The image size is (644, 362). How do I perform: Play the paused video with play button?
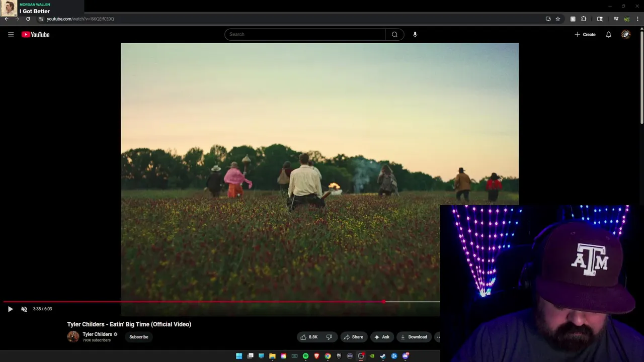click(x=10, y=309)
